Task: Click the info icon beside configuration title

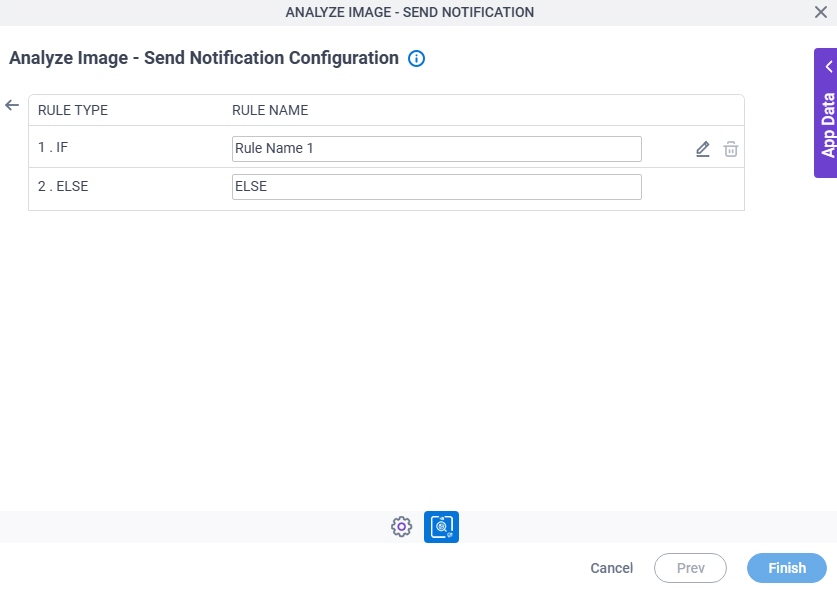Action: [x=416, y=58]
